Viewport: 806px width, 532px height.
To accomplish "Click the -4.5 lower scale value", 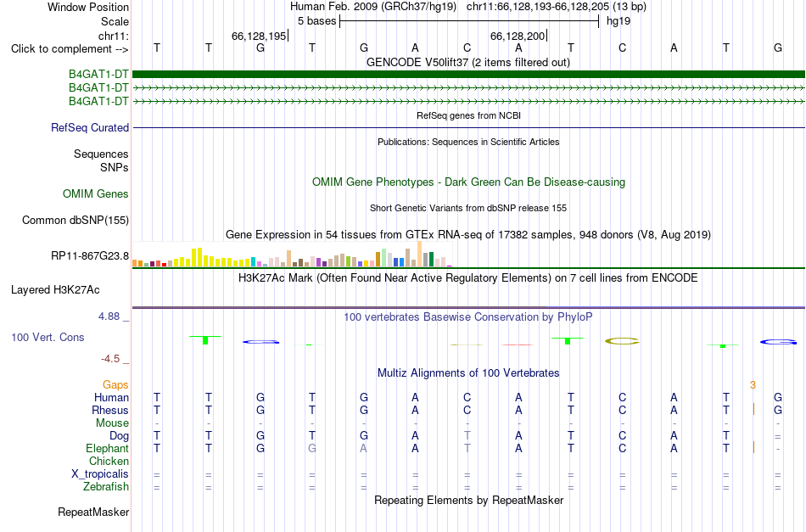I will (110, 359).
